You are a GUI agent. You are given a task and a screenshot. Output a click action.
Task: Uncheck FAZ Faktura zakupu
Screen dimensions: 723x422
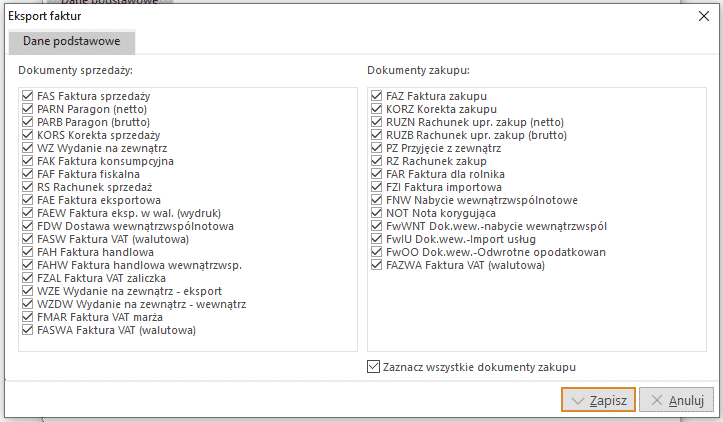click(376, 96)
